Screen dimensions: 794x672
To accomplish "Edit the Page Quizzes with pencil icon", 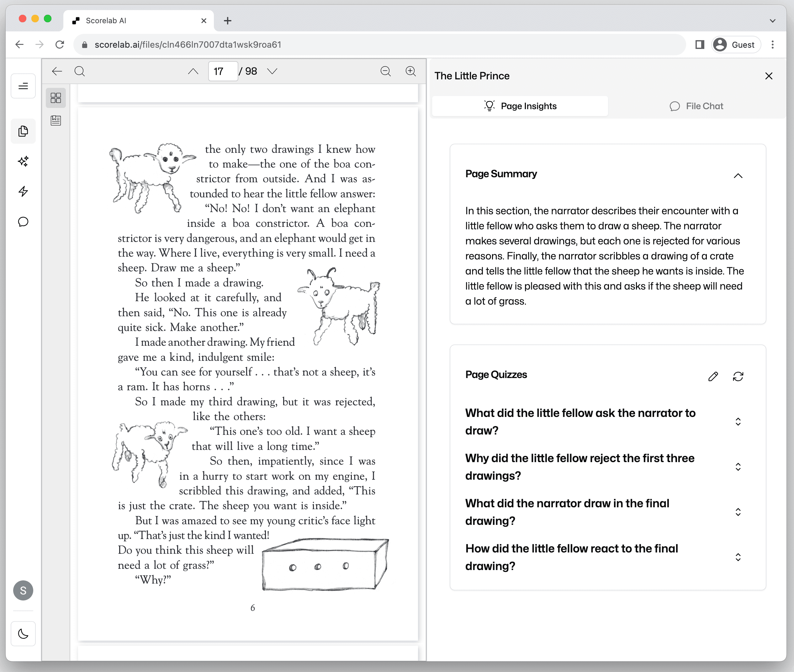I will click(x=713, y=377).
